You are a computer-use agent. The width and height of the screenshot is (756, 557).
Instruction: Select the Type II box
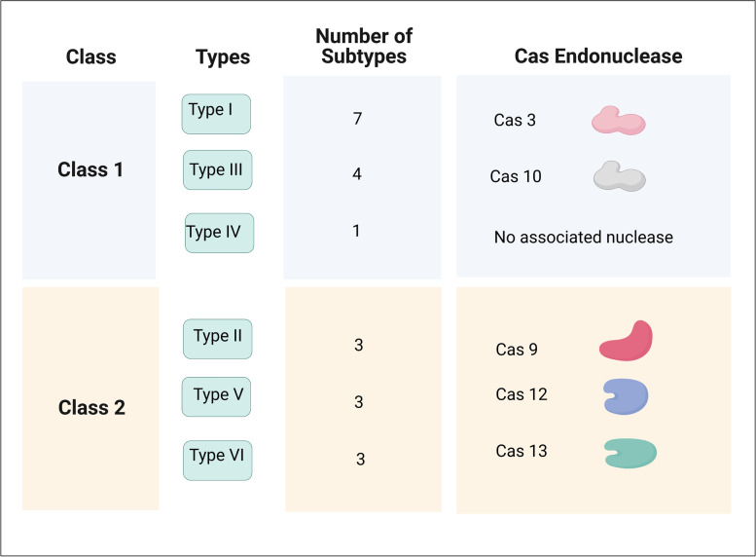point(218,339)
